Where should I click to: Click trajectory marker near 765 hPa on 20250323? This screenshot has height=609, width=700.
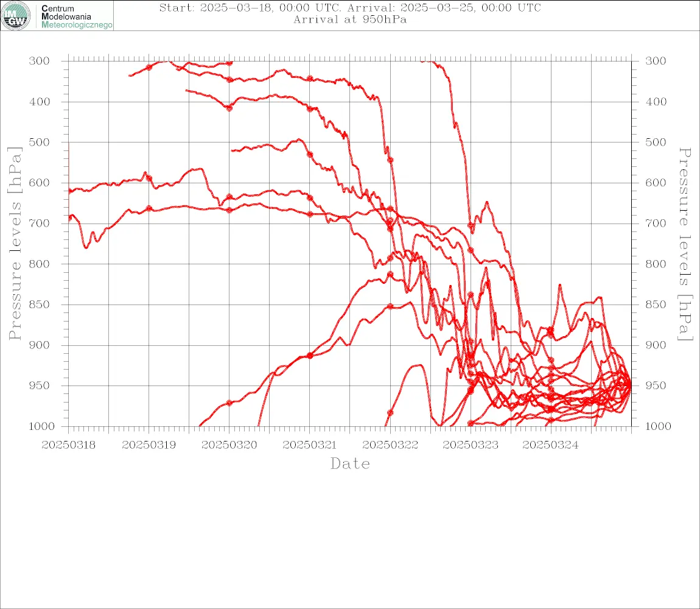471,251
